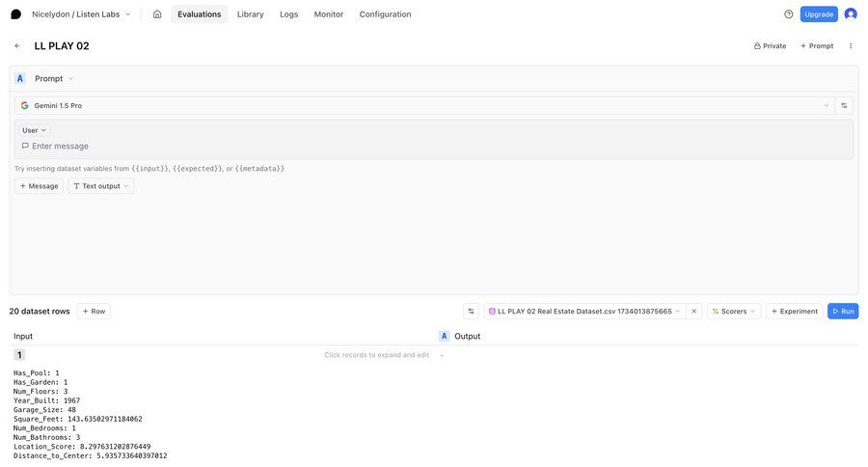Click the Upgrade button
The height and width of the screenshot is (467, 868).
[818, 14]
